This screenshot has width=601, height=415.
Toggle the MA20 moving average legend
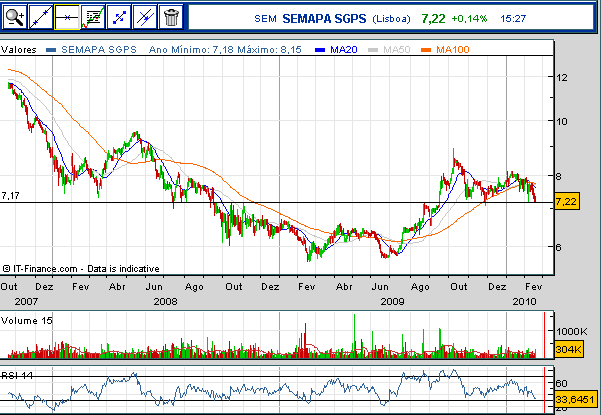(x=336, y=49)
